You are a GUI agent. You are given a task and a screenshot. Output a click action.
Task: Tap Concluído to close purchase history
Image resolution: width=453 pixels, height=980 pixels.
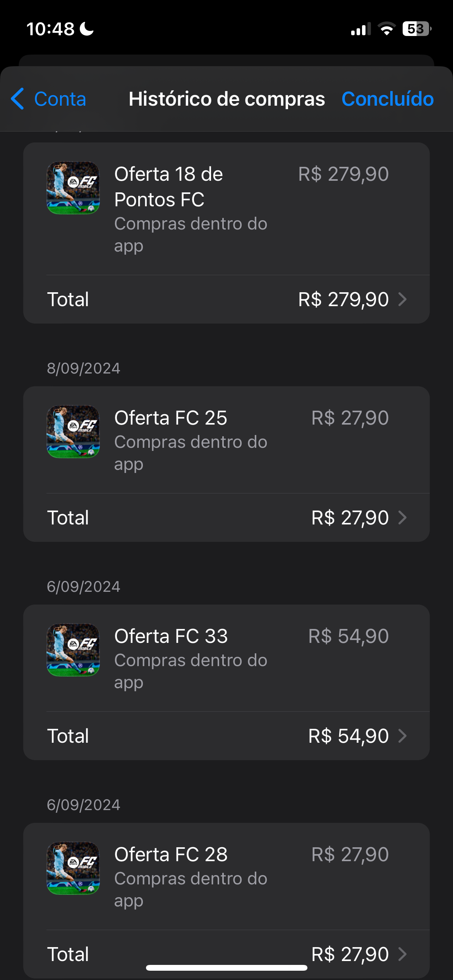[388, 99]
